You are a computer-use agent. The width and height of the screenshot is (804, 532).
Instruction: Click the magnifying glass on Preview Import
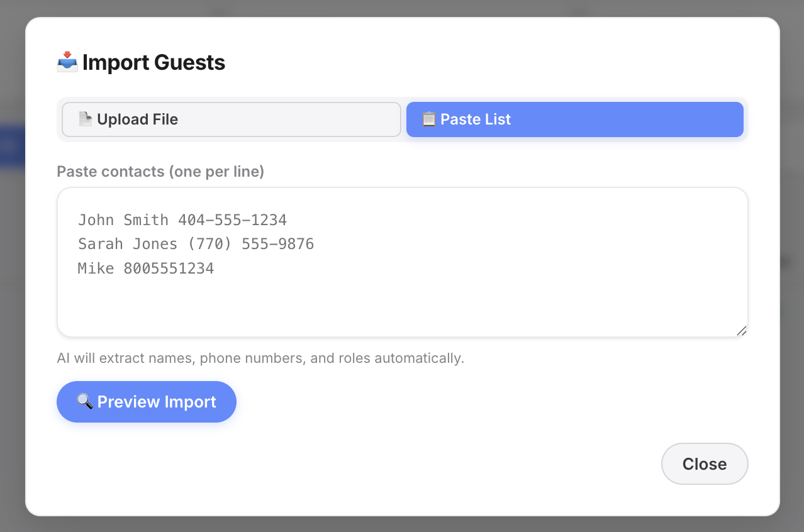click(84, 401)
